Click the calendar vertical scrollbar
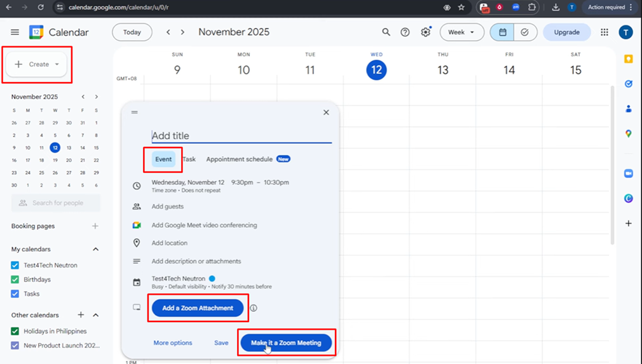This screenshot has width=642, height=364. (x=613, y=165)
